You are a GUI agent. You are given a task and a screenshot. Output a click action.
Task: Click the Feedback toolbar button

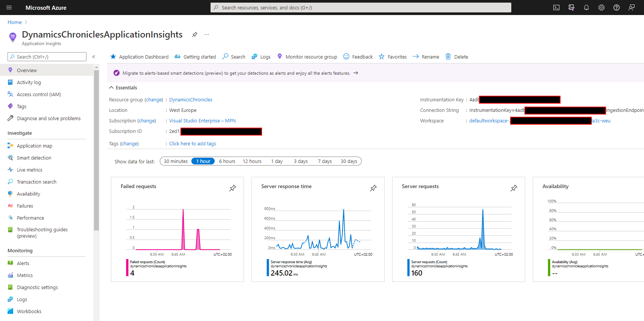tap(358, 57)
